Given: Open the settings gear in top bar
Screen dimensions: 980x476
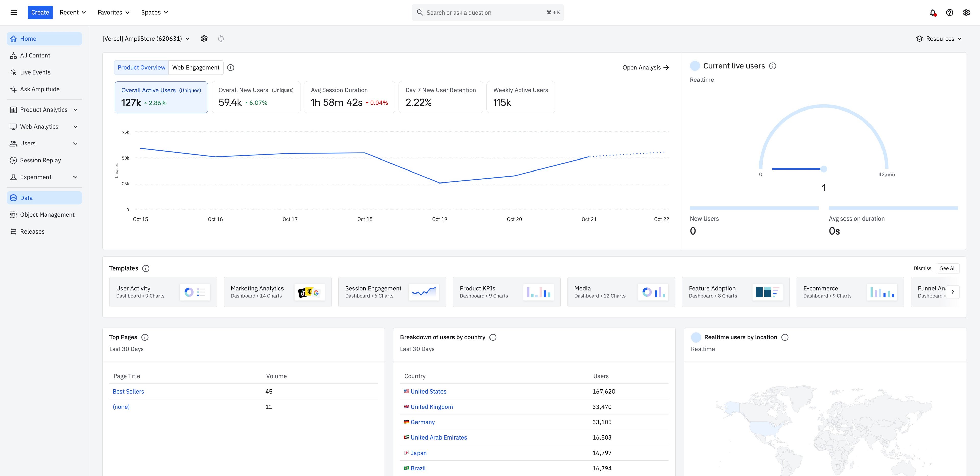Looking at the screenshot, I should pyautogui.click(x=966, y=13).
